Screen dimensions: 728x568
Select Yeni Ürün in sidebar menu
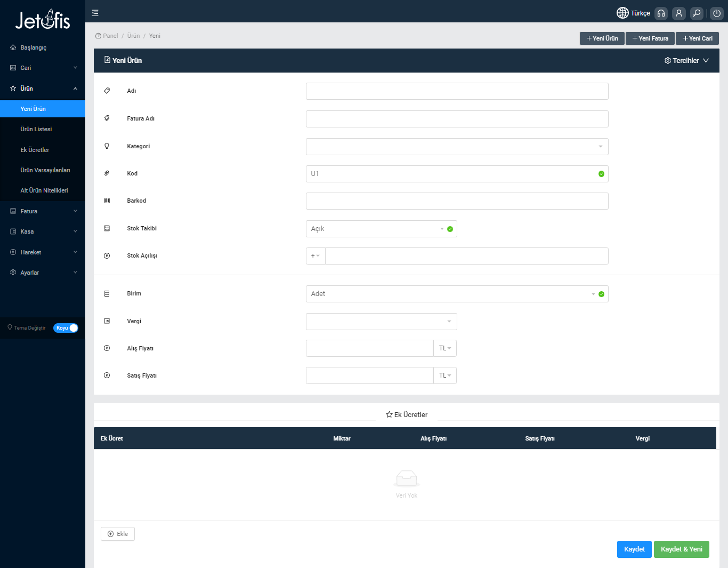(x=43, y=109)
